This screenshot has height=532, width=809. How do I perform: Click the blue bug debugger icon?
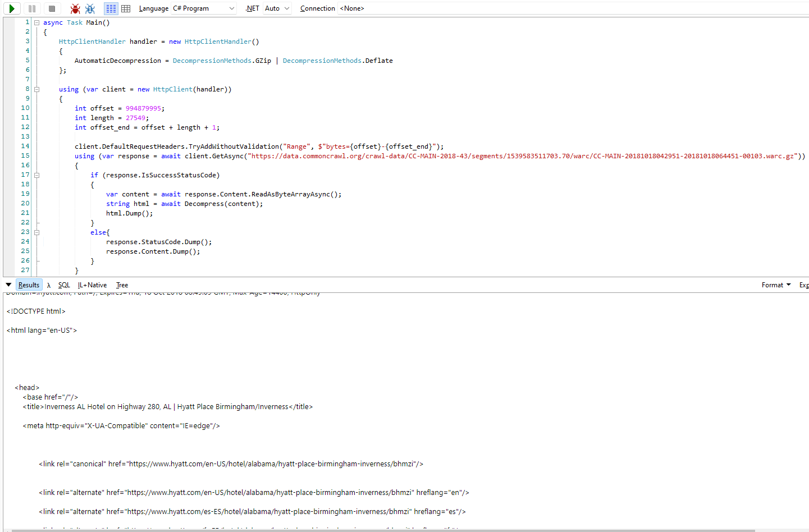[90, 8]
